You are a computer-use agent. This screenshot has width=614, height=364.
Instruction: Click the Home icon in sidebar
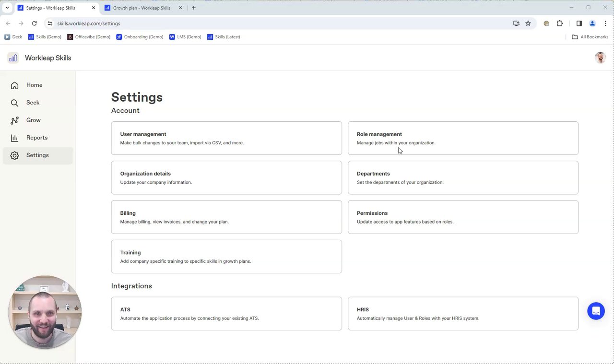[x=15, y=85]
